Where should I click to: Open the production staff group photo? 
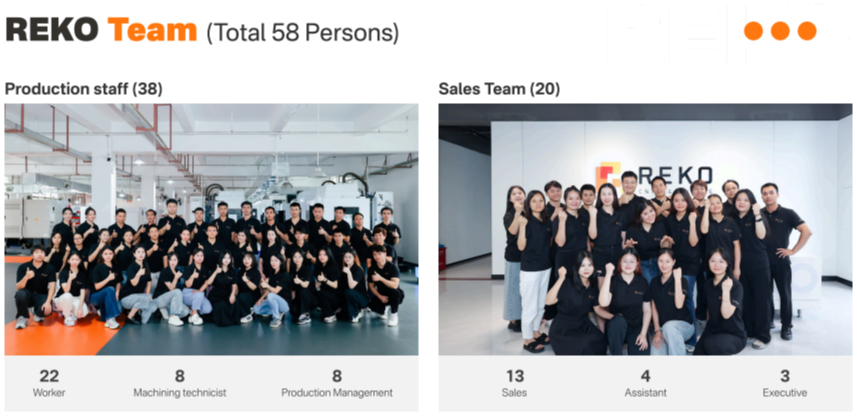pos(211,230)
